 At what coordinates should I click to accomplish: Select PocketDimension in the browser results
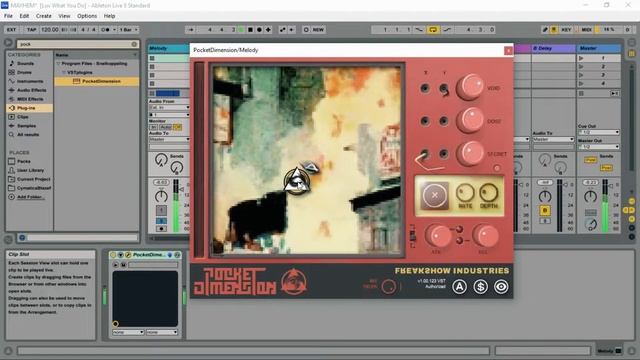click(97, 81)
